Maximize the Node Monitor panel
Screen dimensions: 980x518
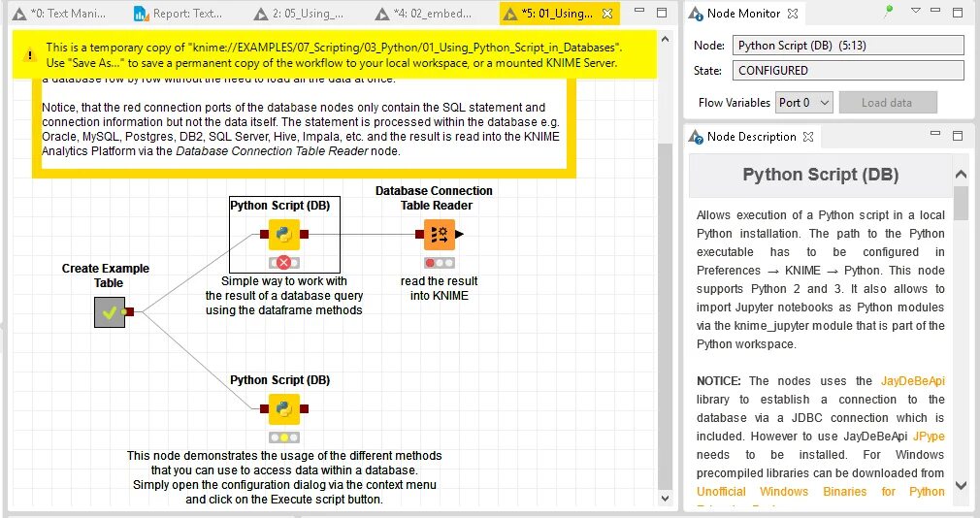pos(958,12)
